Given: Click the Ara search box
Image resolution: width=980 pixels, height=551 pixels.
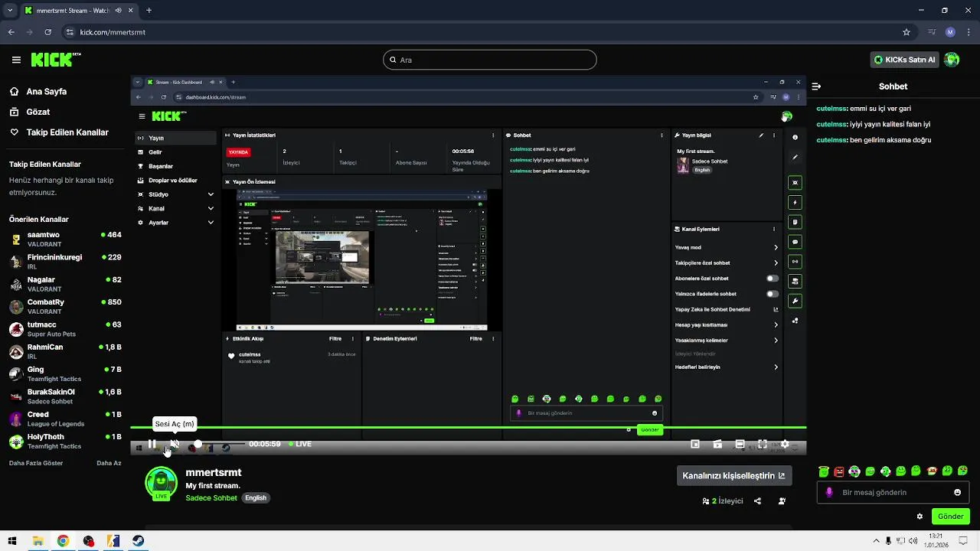Looking at the screenshot, I should click(x=490, y=60).
